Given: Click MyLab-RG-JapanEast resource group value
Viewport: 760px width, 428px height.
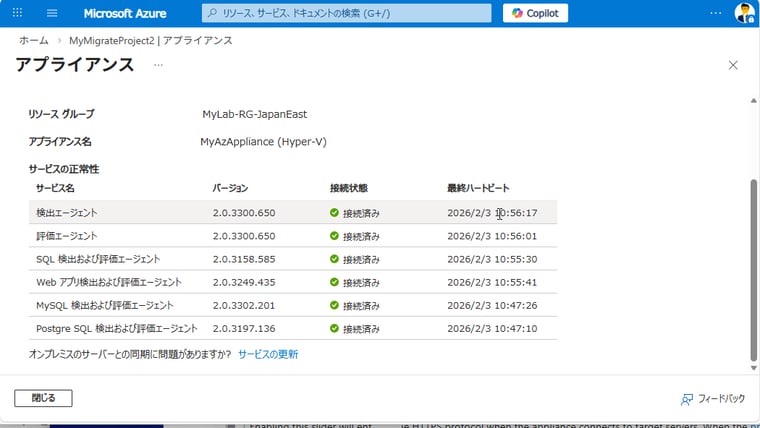Looking at the screenshot, I should pos(254,114).
